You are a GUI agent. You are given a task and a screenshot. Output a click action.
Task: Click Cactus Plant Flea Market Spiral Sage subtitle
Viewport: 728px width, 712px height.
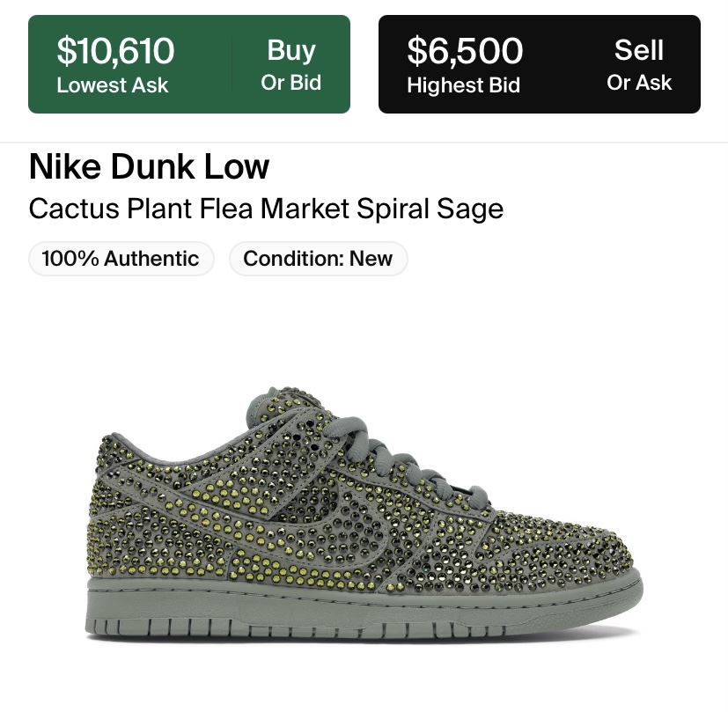tap(266, 209)
